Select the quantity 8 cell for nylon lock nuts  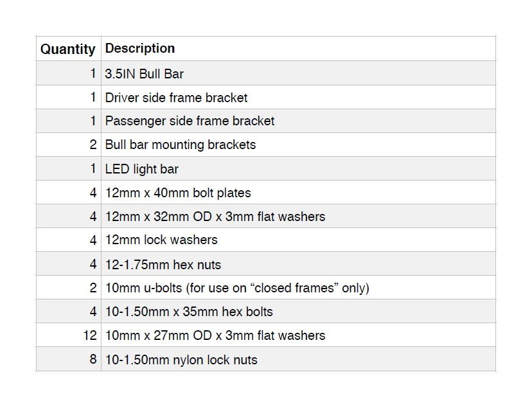coord(93,360)
